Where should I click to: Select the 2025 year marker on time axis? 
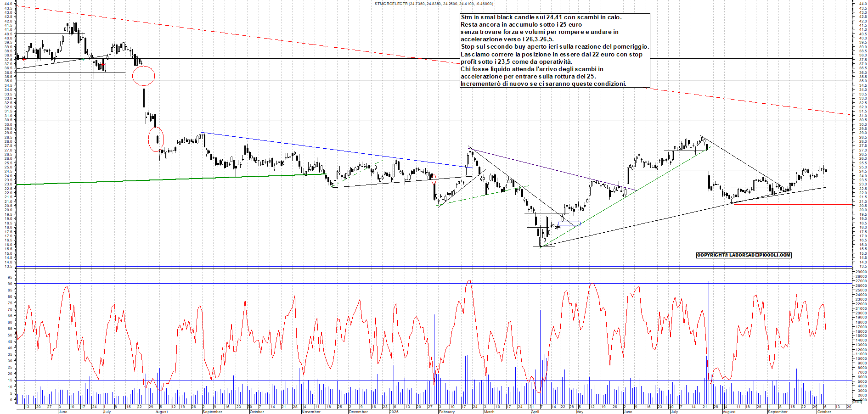click(394, 412)
